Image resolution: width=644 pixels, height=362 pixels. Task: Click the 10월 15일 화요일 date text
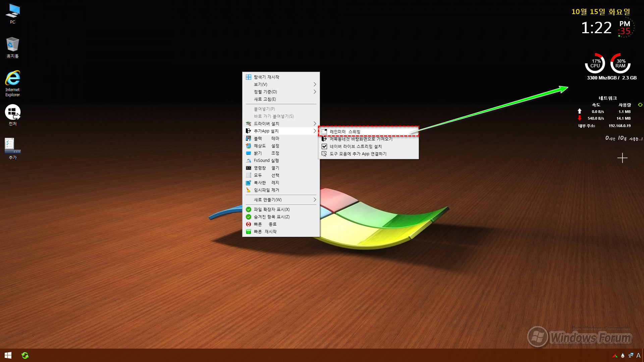tap(601, 12)
